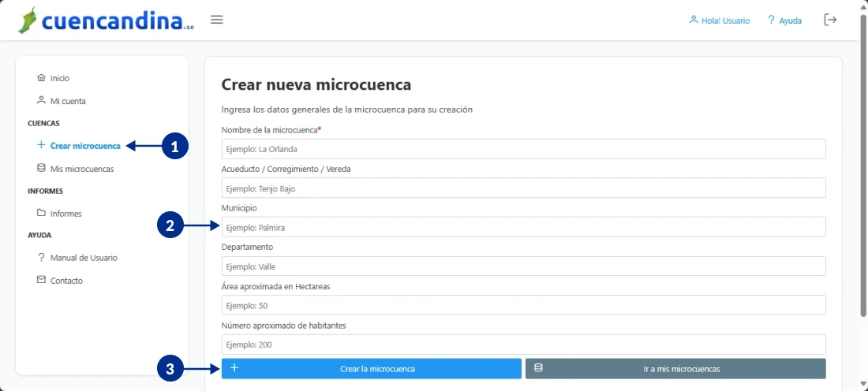The image size is (868, 391).
Task: Click the Área aproximada en Hectáreas field
Action: [523, 305]
